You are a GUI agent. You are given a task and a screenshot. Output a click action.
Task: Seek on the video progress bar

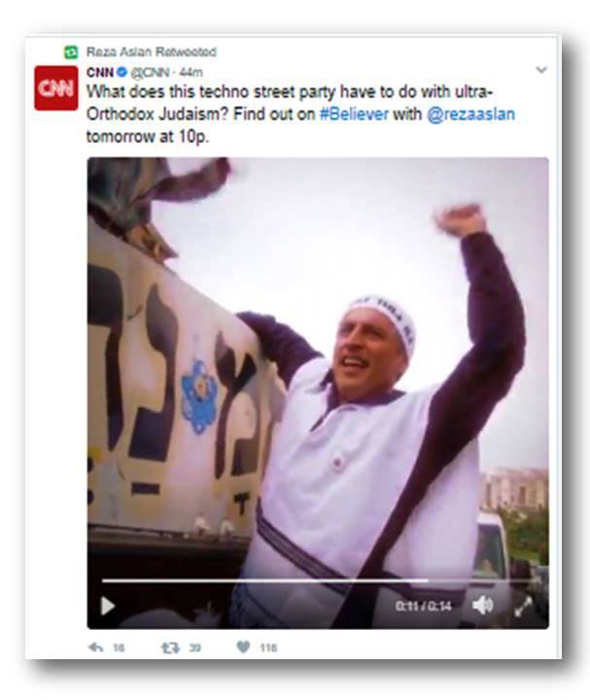[317, 580]
